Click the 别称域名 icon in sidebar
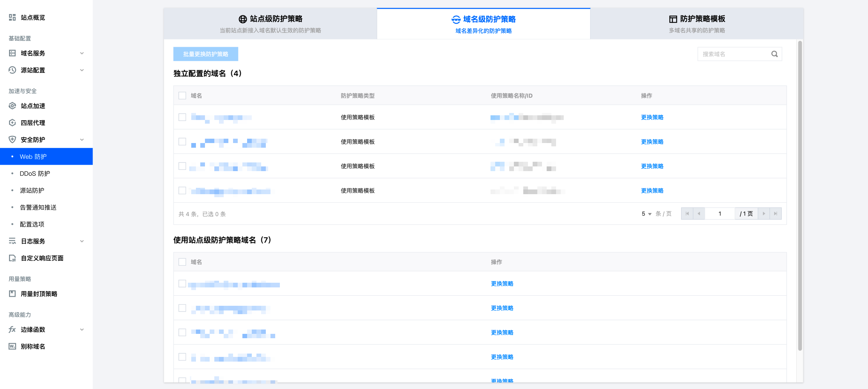The height and width of the screenshot is (389, 868). (x=12, y=346)
